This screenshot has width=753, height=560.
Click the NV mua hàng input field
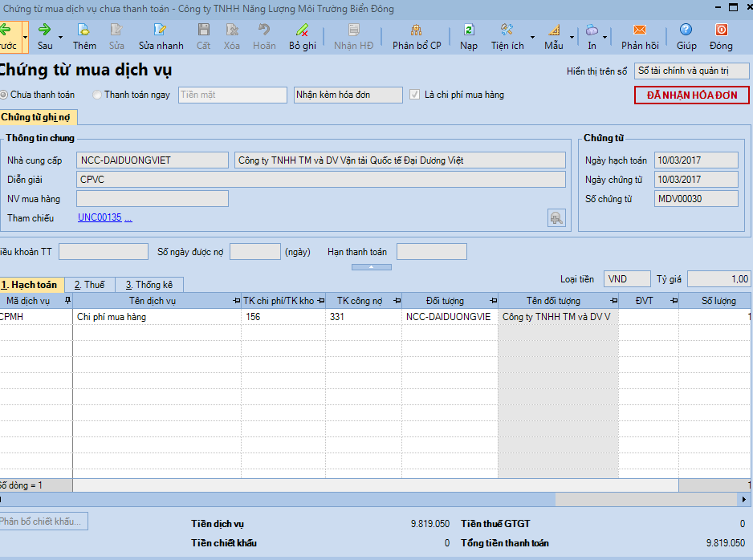(153, 199)
